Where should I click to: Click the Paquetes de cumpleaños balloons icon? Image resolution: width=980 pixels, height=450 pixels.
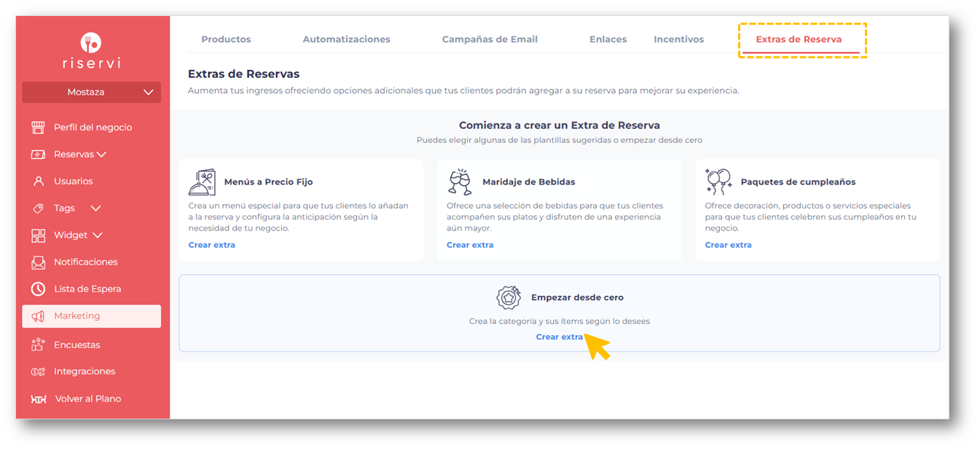click(718, 182)
